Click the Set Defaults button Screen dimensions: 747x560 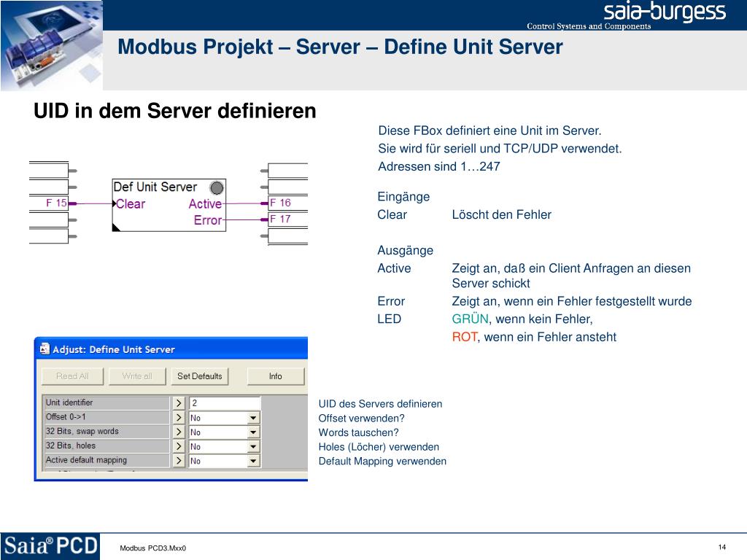point(200,376)
